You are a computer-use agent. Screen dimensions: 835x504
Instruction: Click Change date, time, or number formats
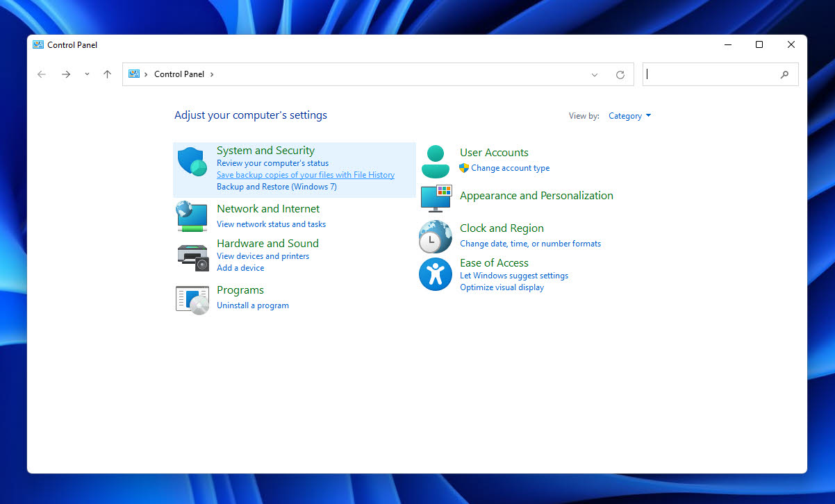530,244
